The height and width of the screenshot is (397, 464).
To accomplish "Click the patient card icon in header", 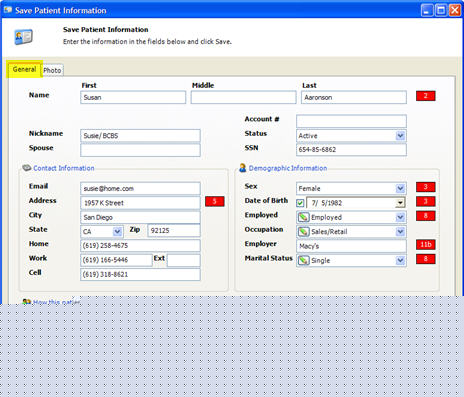I will click(x=23, y=37).
